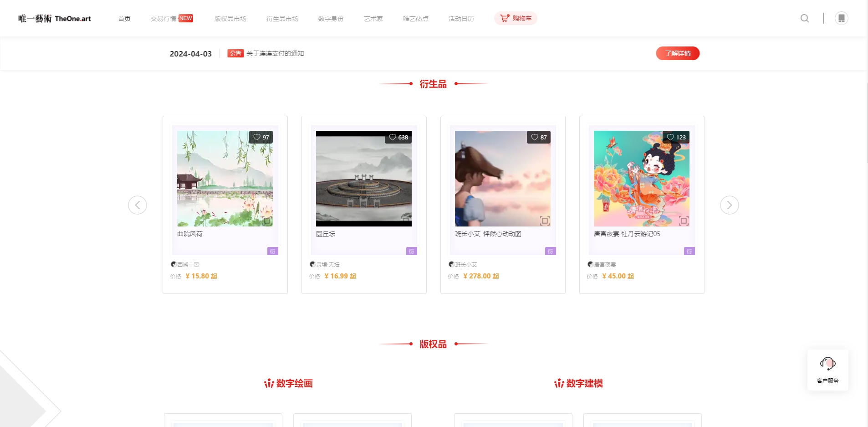Click the icon beside 数字建模 heading
This screenshot has width=868, height=427.
(559, 383)
